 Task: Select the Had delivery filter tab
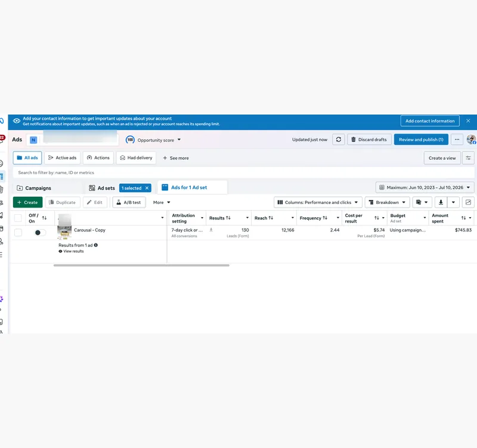[136, 158]
